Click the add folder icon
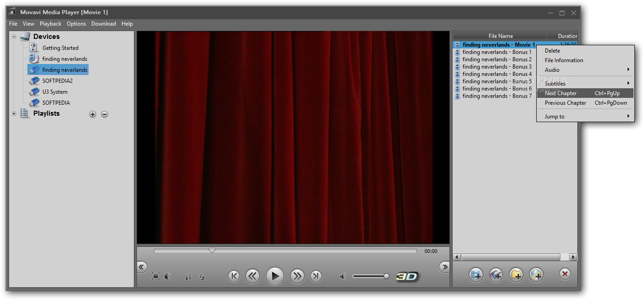The image size is (644, 300). coord(516,274)
